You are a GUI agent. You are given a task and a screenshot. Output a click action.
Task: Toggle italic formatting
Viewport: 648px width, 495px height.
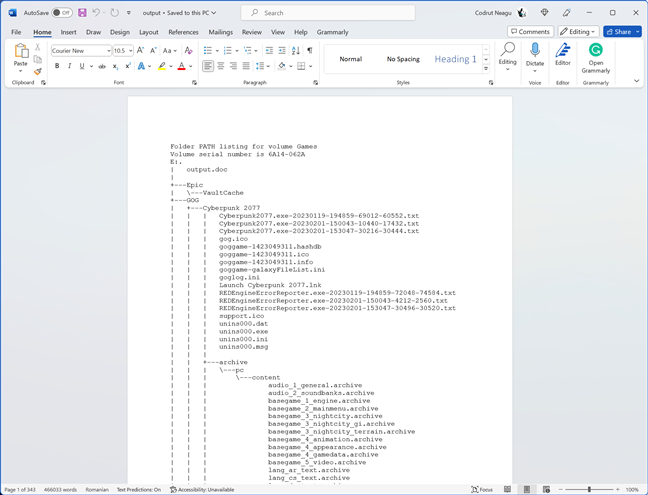click(69, 66)
